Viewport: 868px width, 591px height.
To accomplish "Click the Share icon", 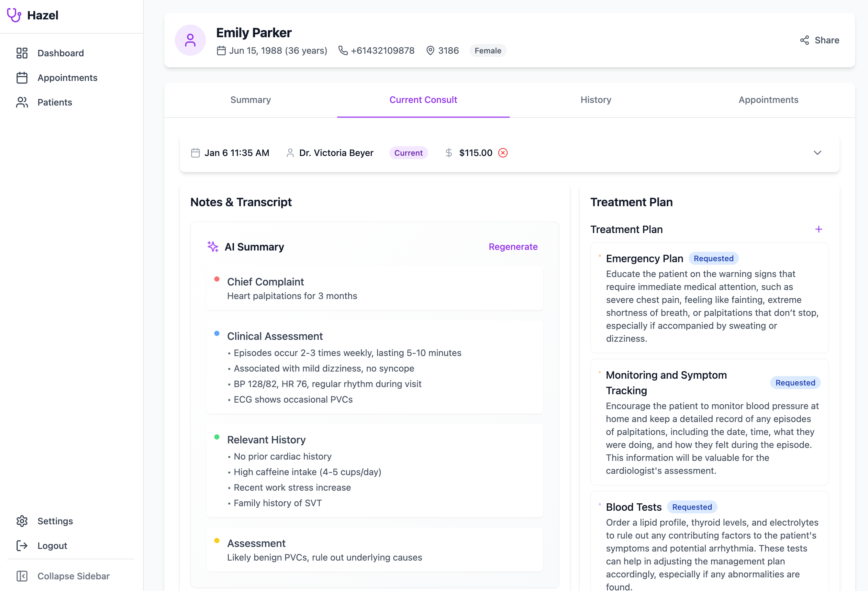I will [x=805, y=40].
